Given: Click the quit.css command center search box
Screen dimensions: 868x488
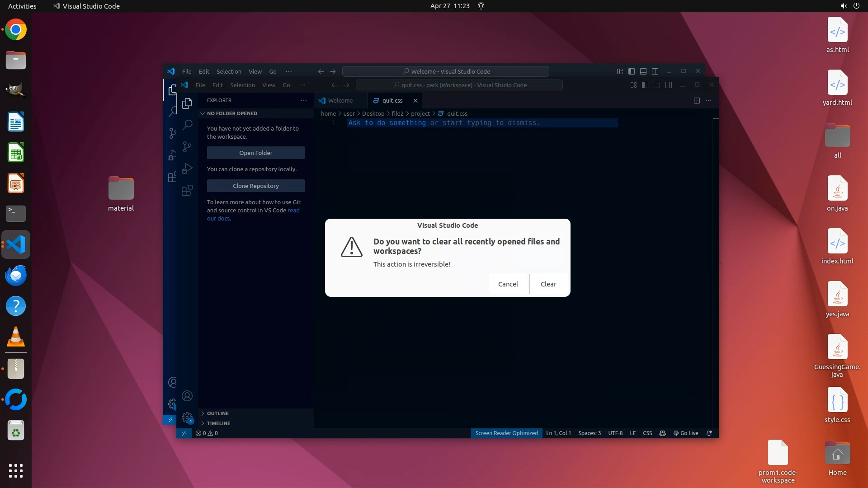Looking at the screenshot, I should [459, 85].
